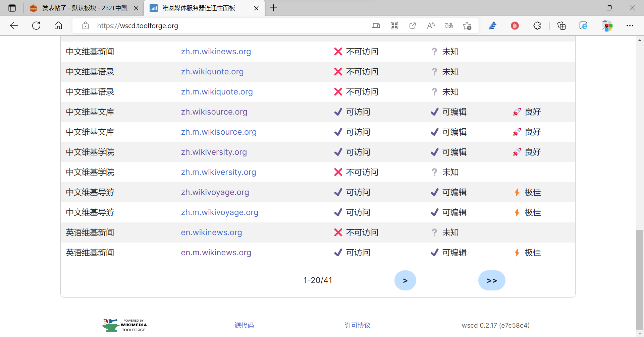
Task: Click the lightning icon for zh.wikivoyage.org
Action: [517, 192]
